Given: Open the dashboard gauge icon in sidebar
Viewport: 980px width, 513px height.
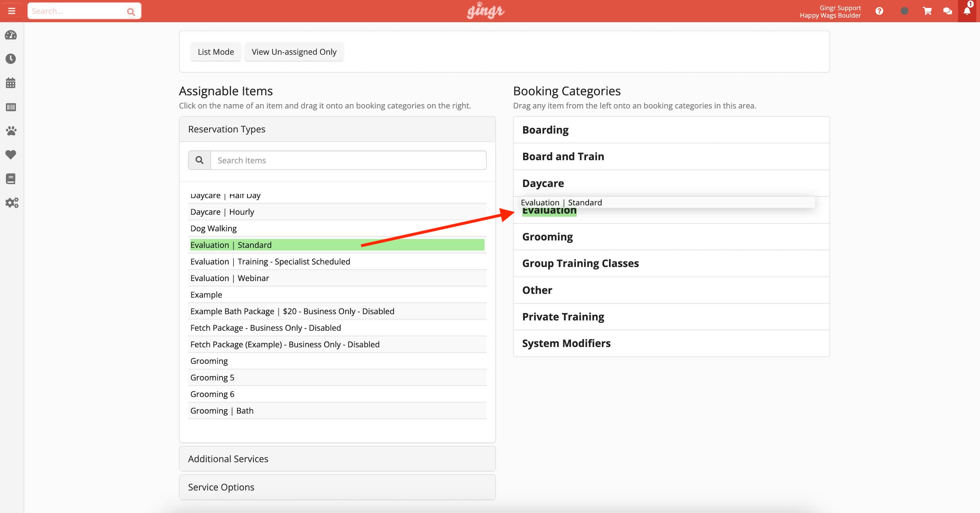Looking at the screenshot, I should click(x=11, y=35).
